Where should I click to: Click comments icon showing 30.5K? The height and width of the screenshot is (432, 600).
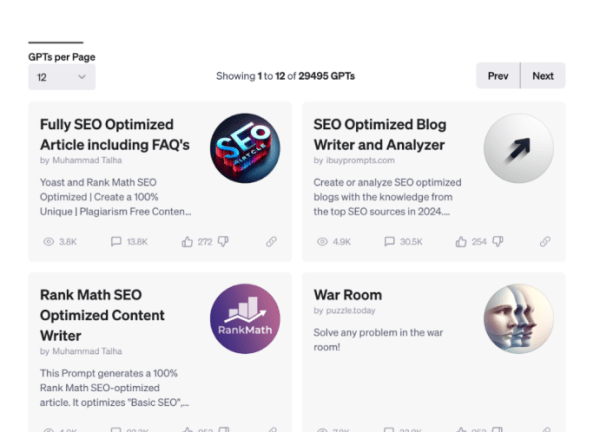coord(390,242)
